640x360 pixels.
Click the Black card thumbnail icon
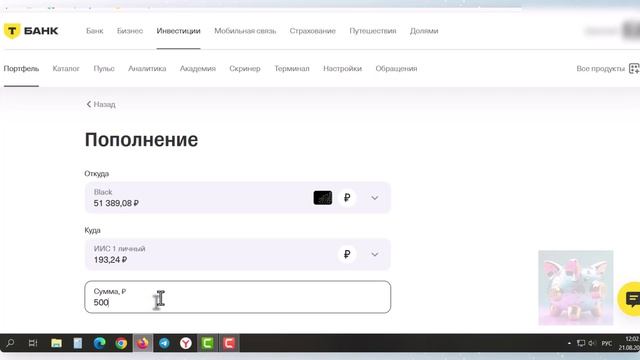click(322, 198)
